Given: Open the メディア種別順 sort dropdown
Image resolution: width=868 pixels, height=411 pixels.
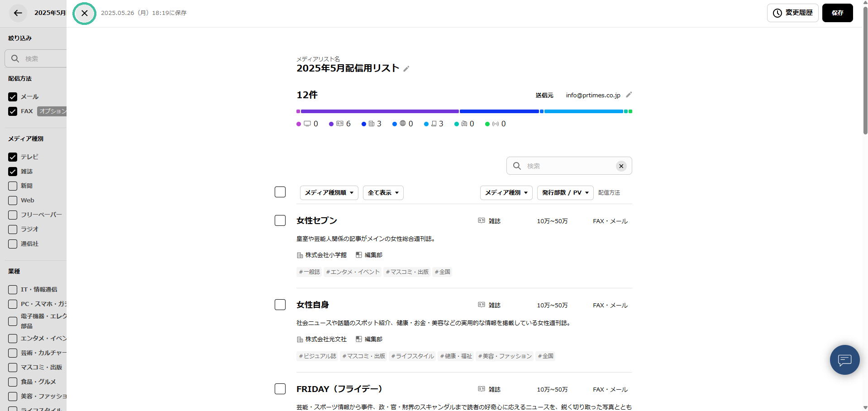Looking at the screenshot, I should [x=329, y=193].
